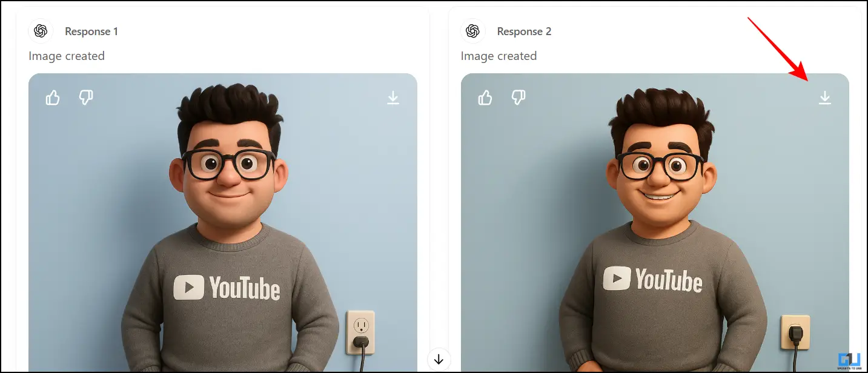Viewport: 868px width, 373px height.
Task: Click the ChatGPT logo beside Response 2
Action: click(x=473, y=31)
